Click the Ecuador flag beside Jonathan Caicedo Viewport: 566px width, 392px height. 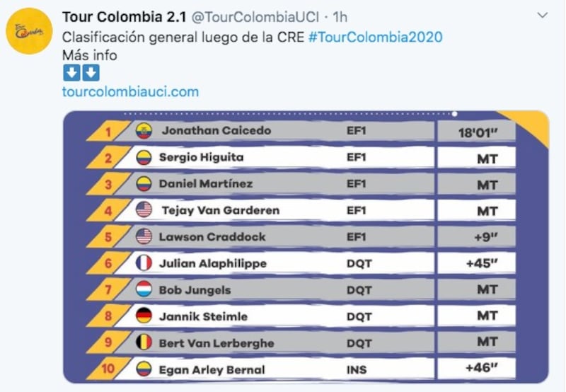(144, 131)
